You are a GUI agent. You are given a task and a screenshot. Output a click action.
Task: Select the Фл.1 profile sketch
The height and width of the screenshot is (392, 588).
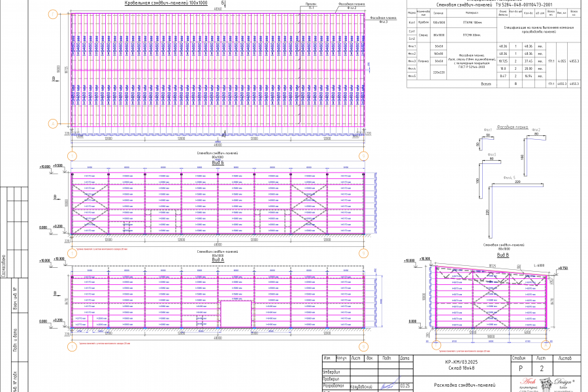(x=486, y=142)
